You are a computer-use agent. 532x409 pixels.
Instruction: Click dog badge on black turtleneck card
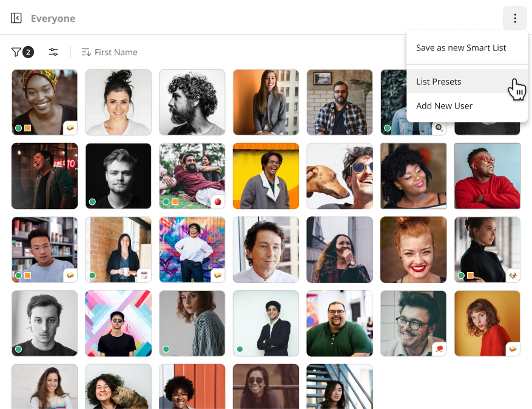pyautogui.click(x=513, y=275)
